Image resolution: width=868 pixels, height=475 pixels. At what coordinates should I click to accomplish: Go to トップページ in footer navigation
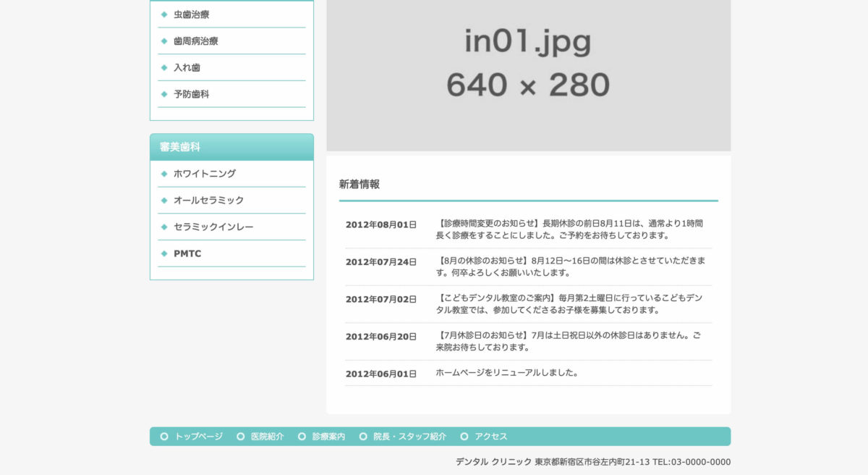(x=198, y=437)
